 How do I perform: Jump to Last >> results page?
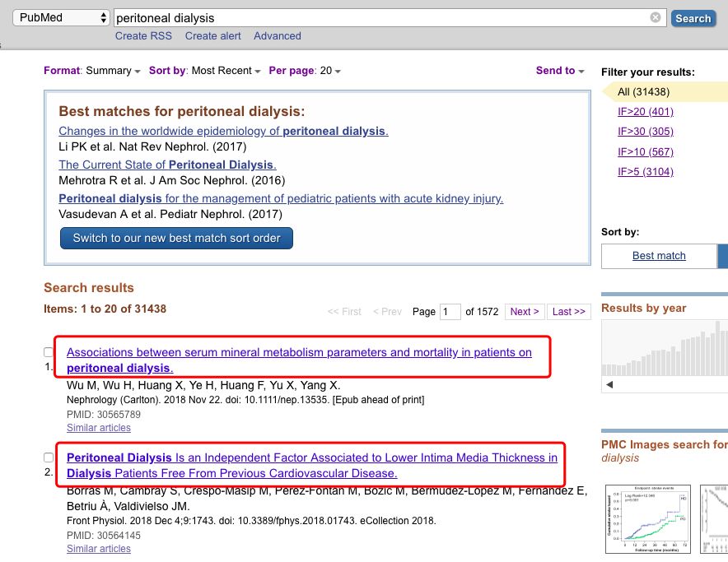[x=569, y=311]
